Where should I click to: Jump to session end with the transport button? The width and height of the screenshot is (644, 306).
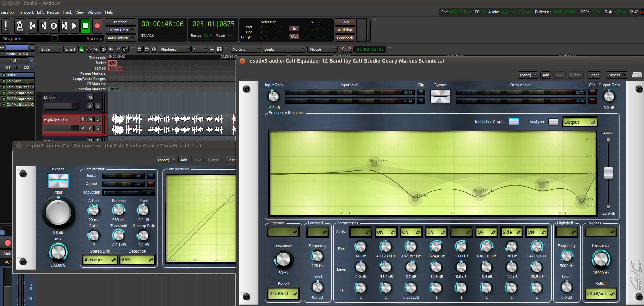coord(43,26)
